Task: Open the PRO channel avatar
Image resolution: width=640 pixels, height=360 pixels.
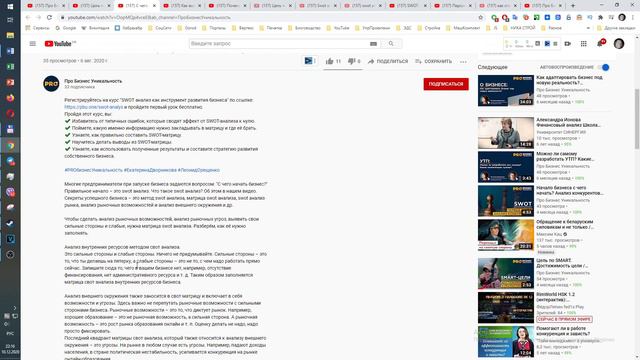Action: [x=51, y=84]
